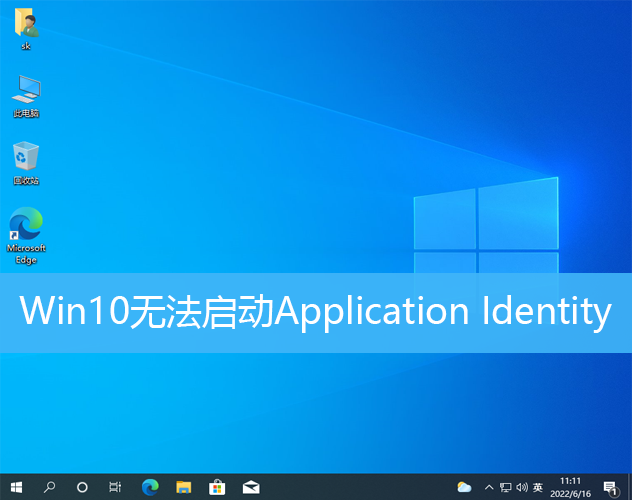Open network status tray icon
Screen dimensions: 632x500
pyautogui.click(x=505, y=487)
